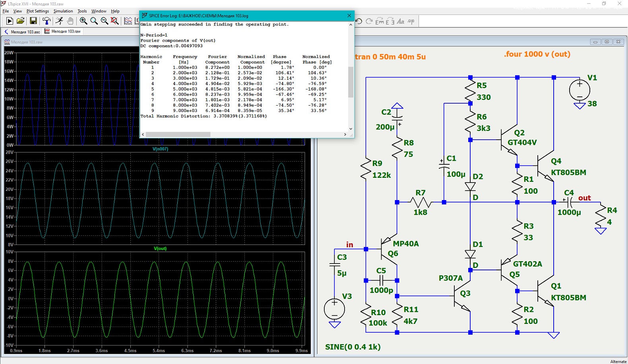Click error log vertical scrollbar down arrow
The height and width of the screenshot is (364, 628).
tap(351, 129)
